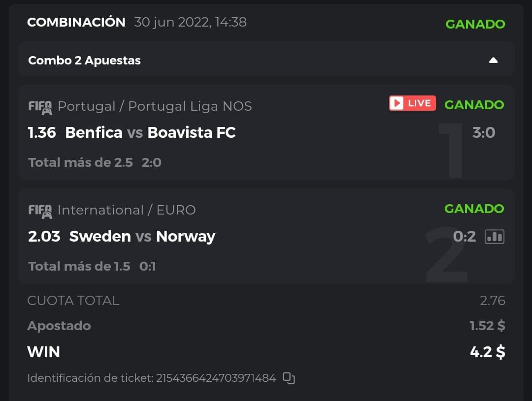The height and width of the screenshot is (401, 532).
Task: Copy the ticket identification number
Action: pos(289,378)
